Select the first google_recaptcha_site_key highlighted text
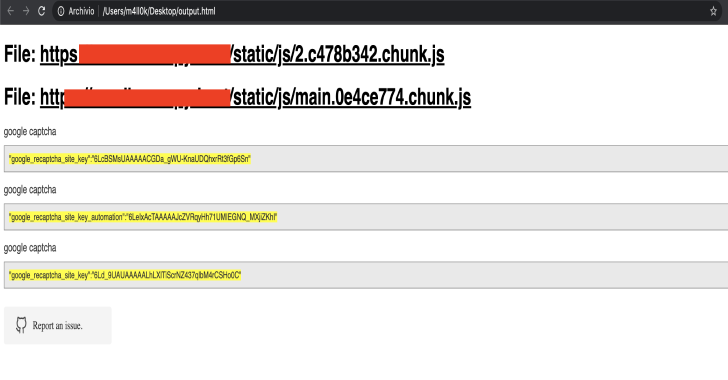The height and width of the screenshot is (380, 728). (x=130, y=159)
